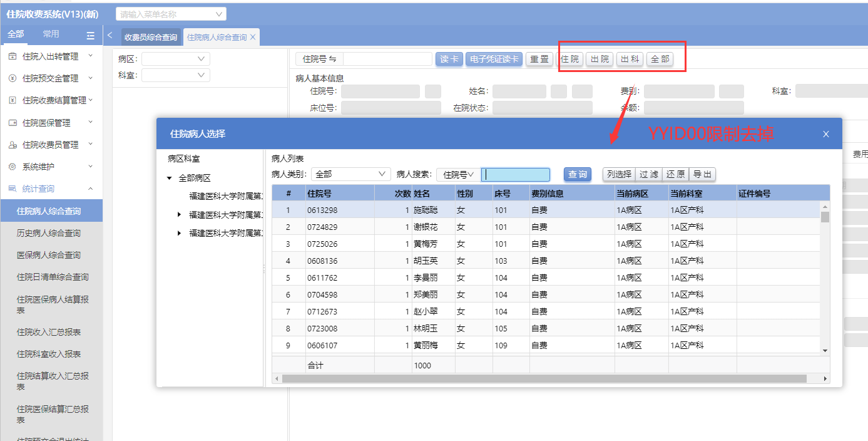868x441 pixels.
Task: Click the 出院 filter button
Action: [x=600, y=59]
